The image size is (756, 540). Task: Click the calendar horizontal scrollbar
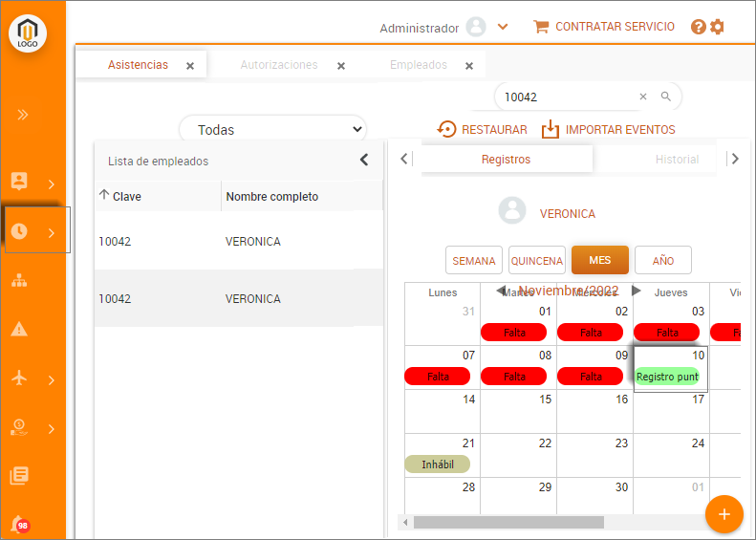pos(508,522)
